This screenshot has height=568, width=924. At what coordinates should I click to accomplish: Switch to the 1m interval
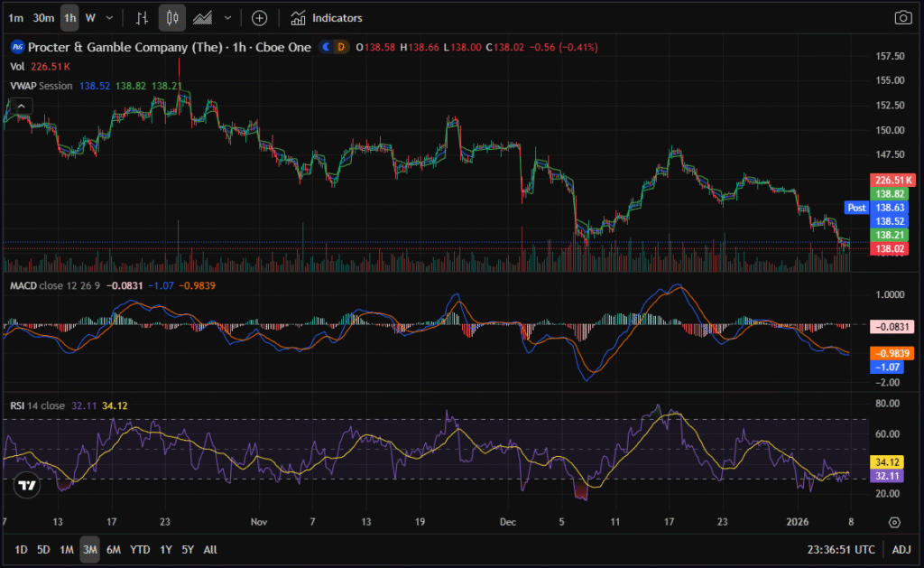coord(15,18)
